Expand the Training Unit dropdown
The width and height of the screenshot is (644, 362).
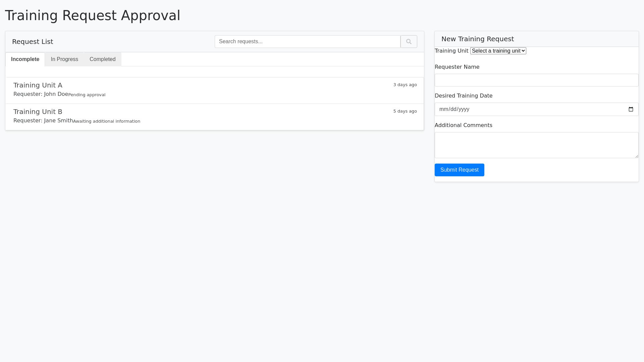498,51
